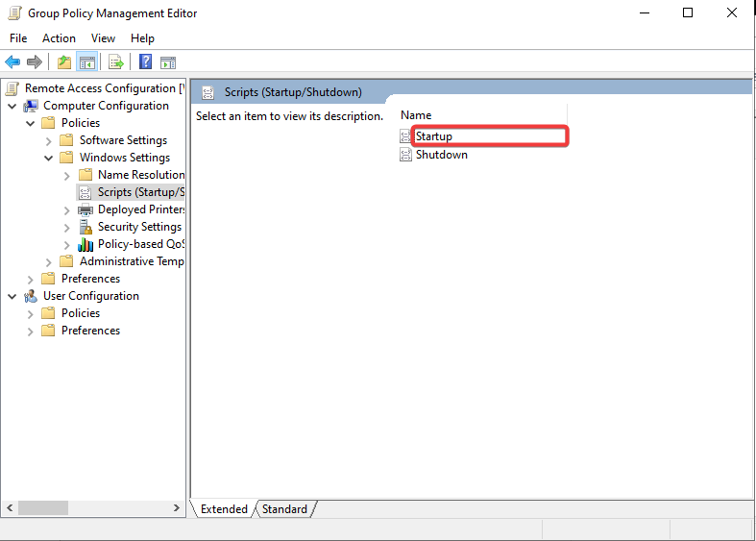Viewport: 756px width, 541px height.
Task: Switch to the Standard tab
Action: coord(284,509)
